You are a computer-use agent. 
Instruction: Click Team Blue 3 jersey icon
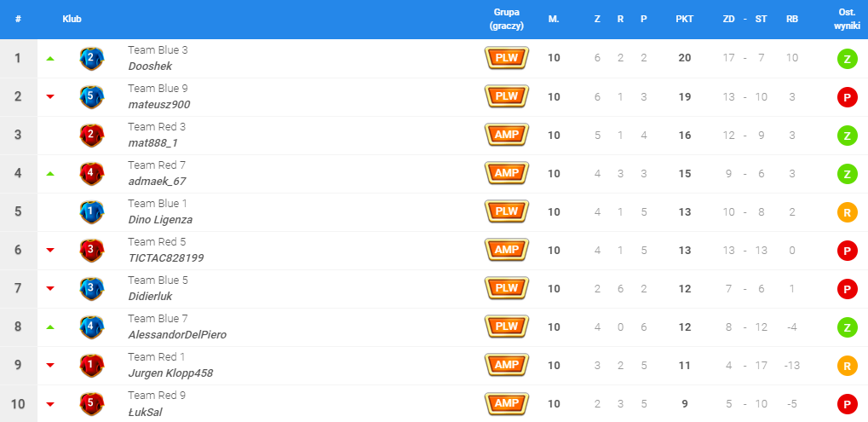(x=91, y=58)
